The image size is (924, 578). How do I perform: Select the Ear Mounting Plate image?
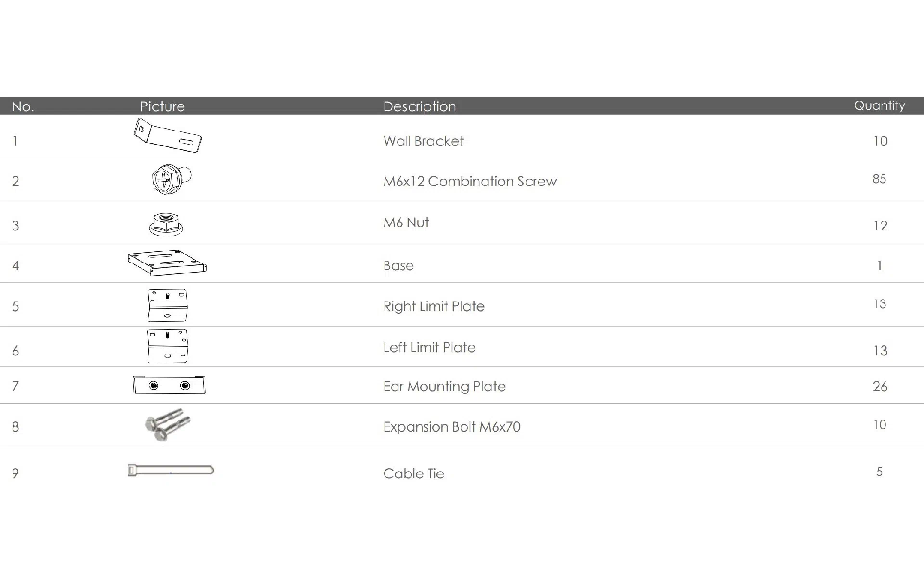click(169, 385)
